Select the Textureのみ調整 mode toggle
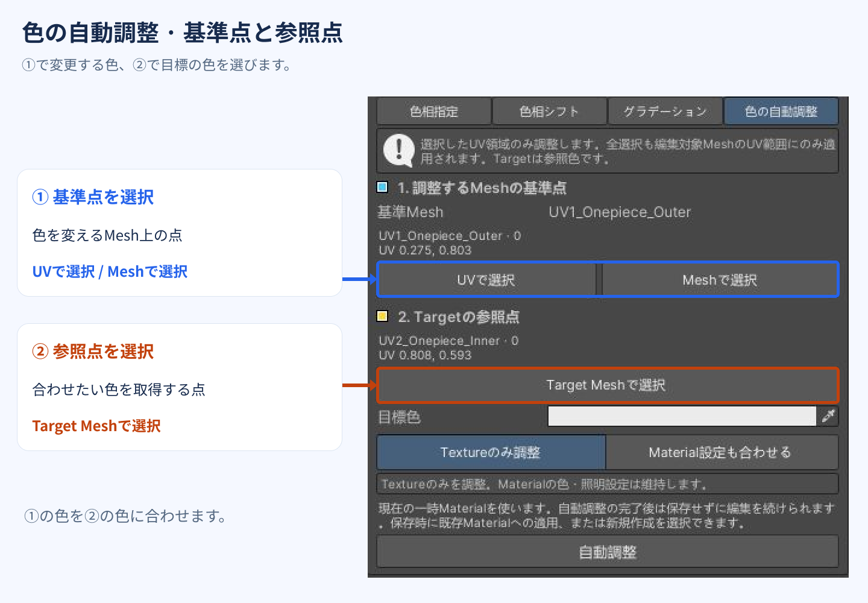Screen dimensions: 868x603 click(x=491, y=452)
